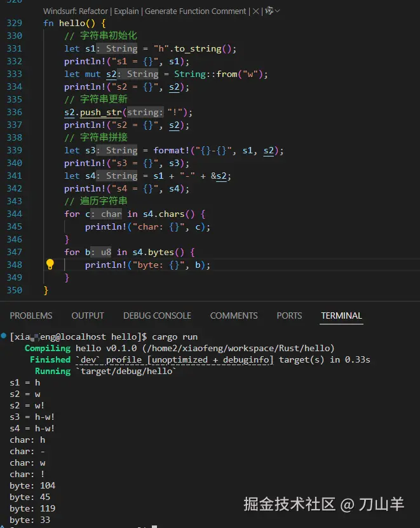This screenshot has height=528, width=420.
Task: Switch to the PORTS tab
Action: coord(289,316)
